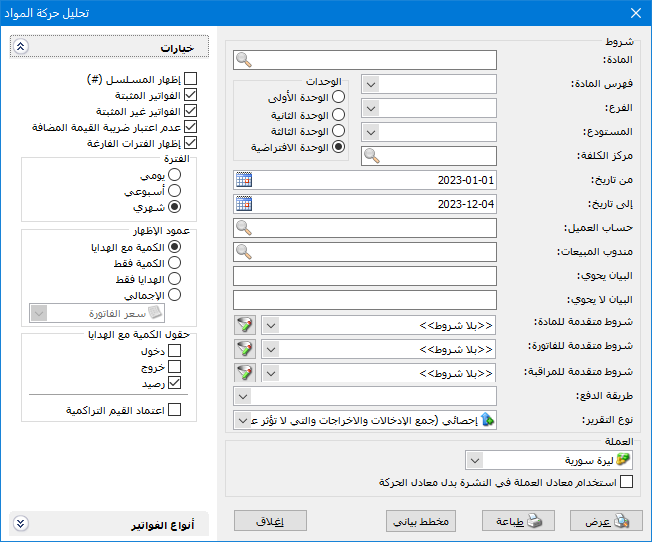Open الفرع dropdown
Image resolution: width=652 pixels, height=542 pixels.
[371, 109]
